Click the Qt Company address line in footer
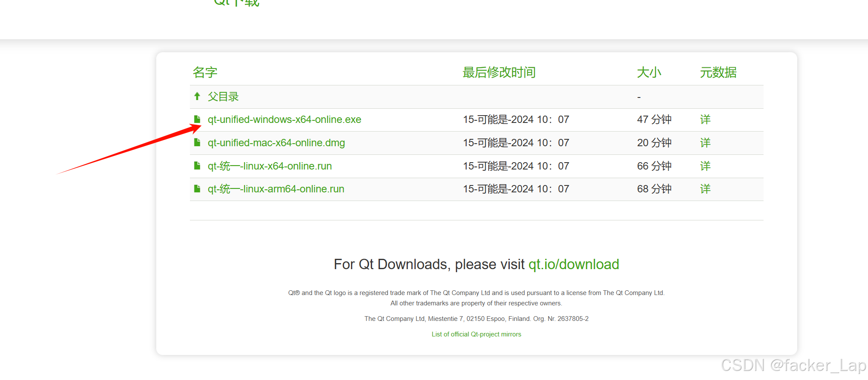Image resolution: width=868 pixels, height=380 pixels. tap(477, 319)
